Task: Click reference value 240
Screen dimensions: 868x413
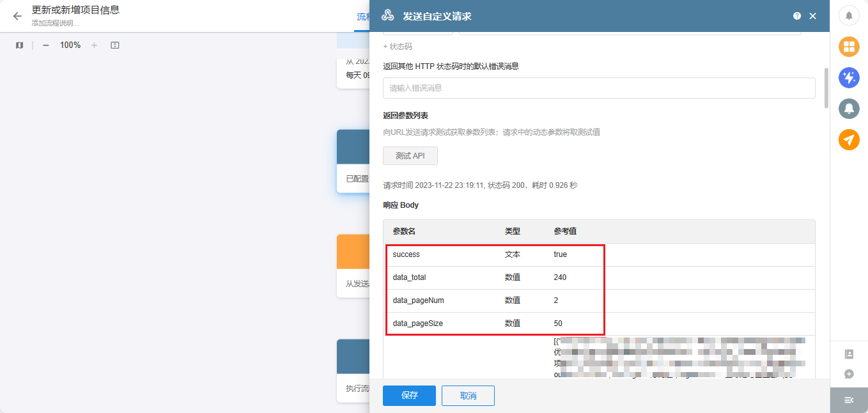Action: click(x=560, y=277)
